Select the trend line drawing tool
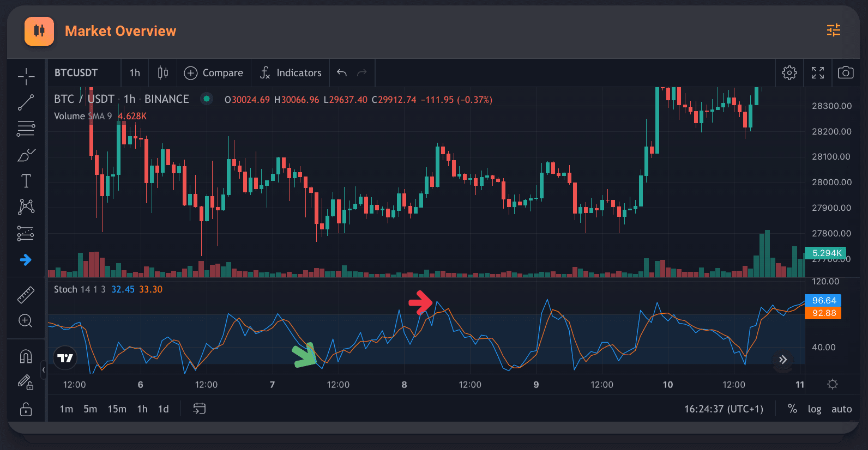The image size is (868, 450). coord(26,102)
